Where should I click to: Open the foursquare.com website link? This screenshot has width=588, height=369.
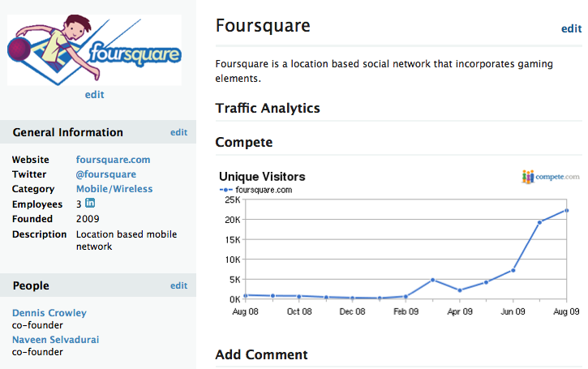pyautogui.click(x=113, y=160)
